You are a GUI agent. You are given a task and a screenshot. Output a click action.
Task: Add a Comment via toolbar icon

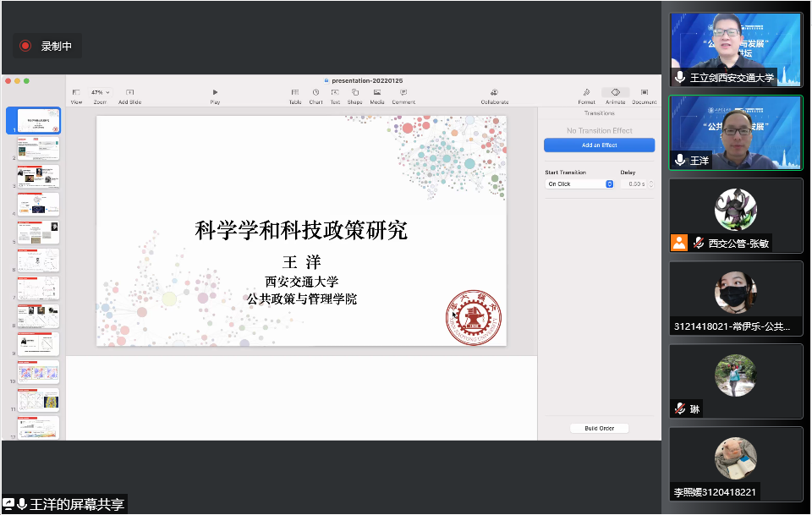coord(403,92)
